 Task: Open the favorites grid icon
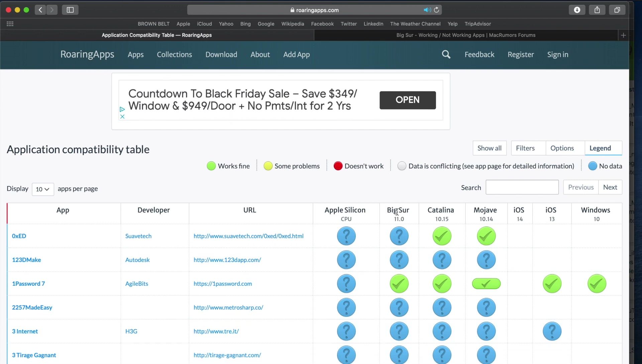click(10, 24)
